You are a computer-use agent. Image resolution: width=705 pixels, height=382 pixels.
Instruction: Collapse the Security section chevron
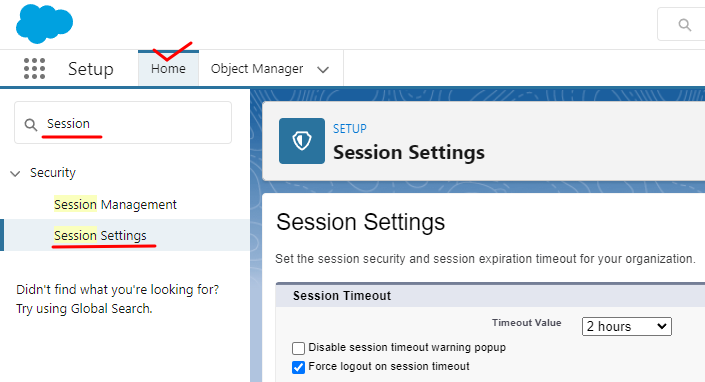coord(15,173)
